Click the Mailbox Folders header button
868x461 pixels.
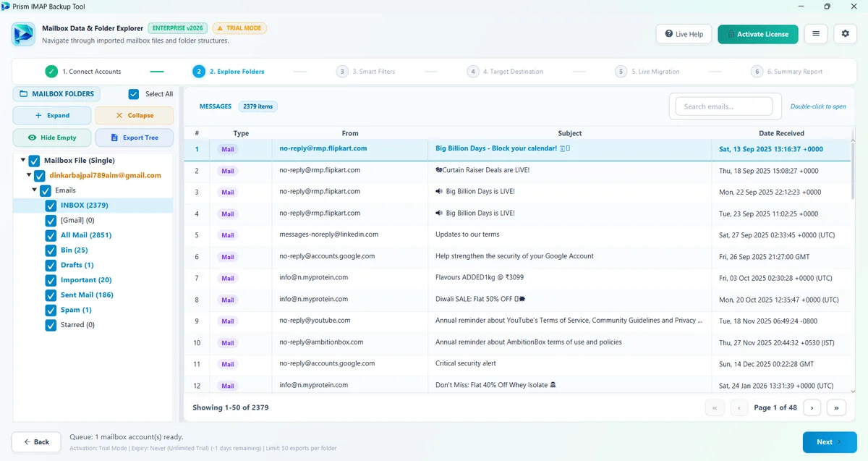tap(57, 94)
